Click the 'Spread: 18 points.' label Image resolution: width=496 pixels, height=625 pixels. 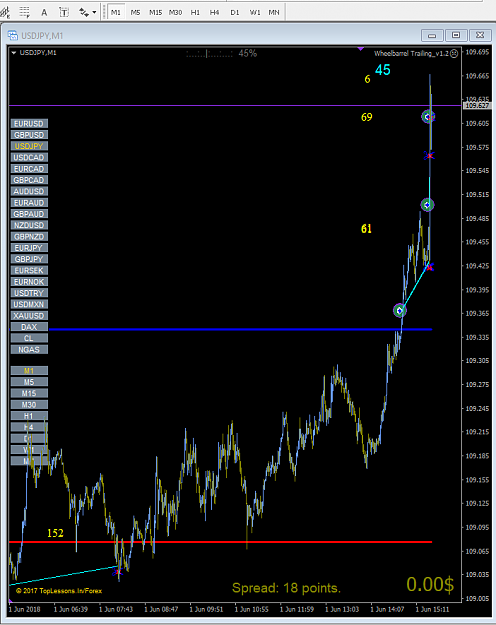(286, 588)
